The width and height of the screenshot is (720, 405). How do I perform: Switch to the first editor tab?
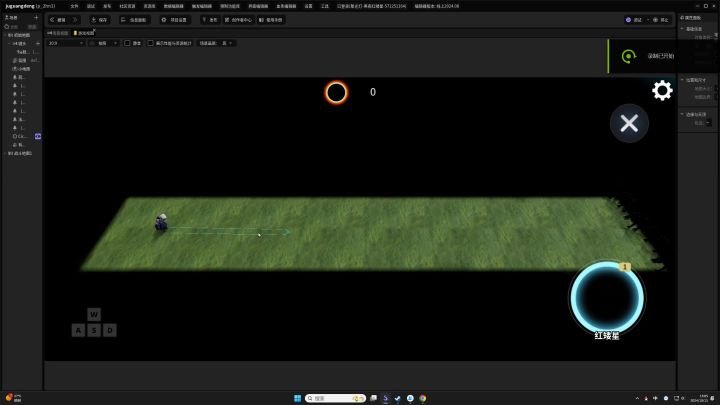click(58, 33)
